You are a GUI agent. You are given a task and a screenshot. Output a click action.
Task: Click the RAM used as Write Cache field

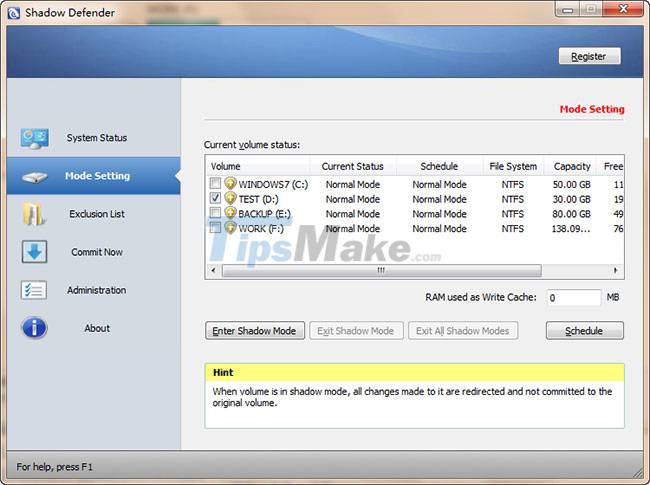(x=573, y=298)
